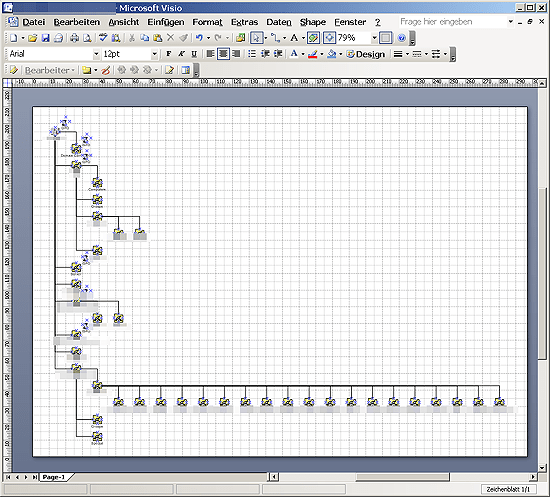The width and height of the screenshot is (550, 497).
Task: Open a file with the folder icon
Action: point(33,38)
